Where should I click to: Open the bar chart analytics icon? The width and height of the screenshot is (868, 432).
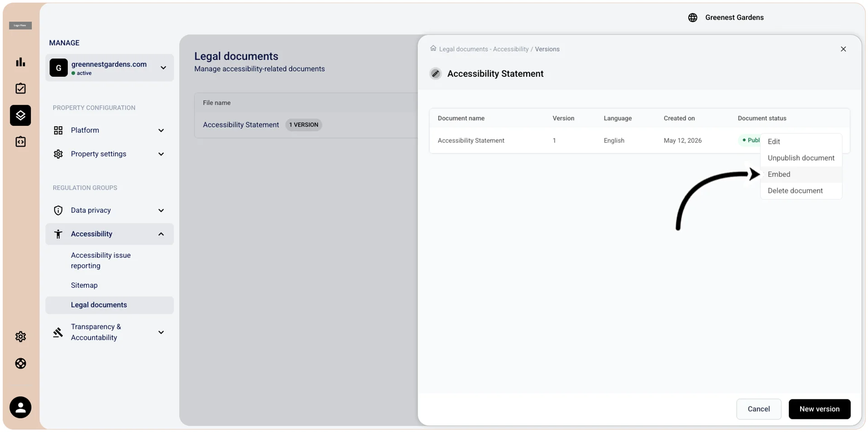click(x=20, y=62)
